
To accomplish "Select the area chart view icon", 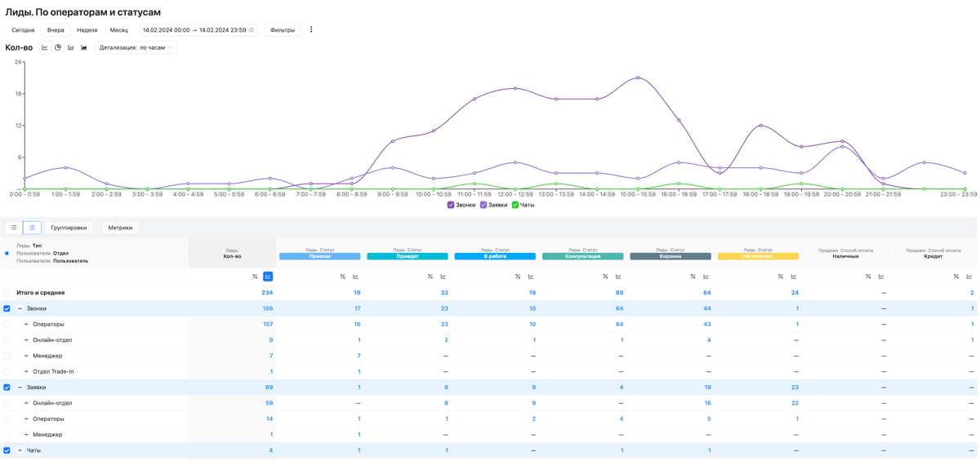I will 84,47.
